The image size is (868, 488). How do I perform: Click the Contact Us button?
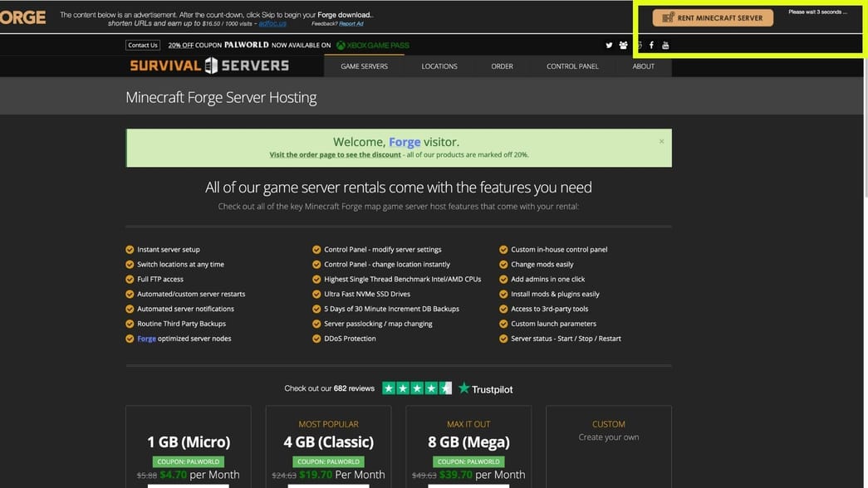pyautogui.click(x=142, y=45)
